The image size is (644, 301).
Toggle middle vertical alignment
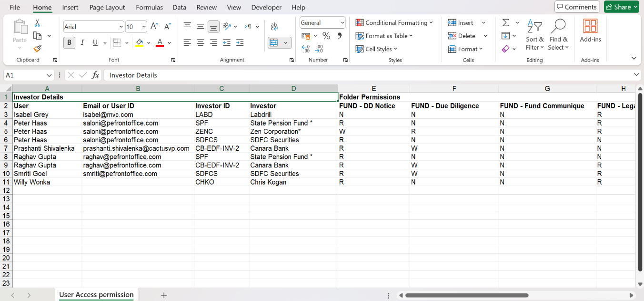tap(201, 27)
